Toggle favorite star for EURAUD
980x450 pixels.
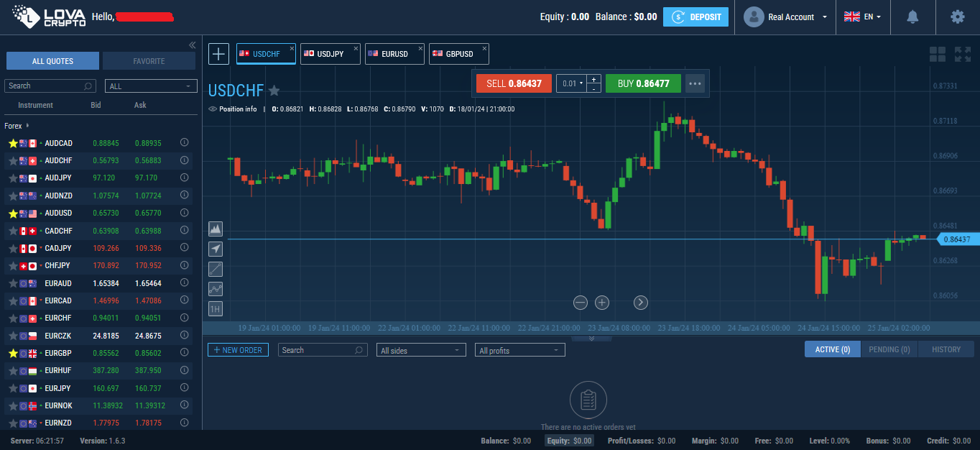pyautogui.click(x=13, y=283)
